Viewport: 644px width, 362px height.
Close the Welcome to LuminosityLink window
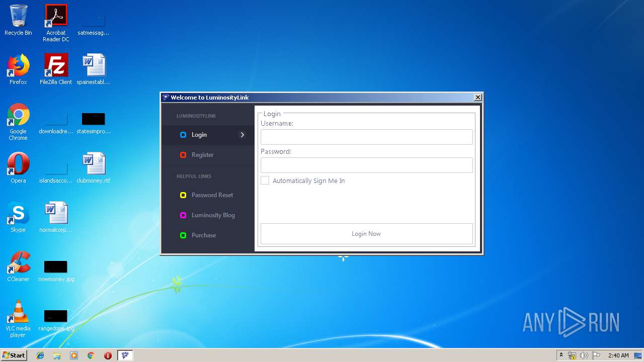pyautogui.click(x=478, y=98)
